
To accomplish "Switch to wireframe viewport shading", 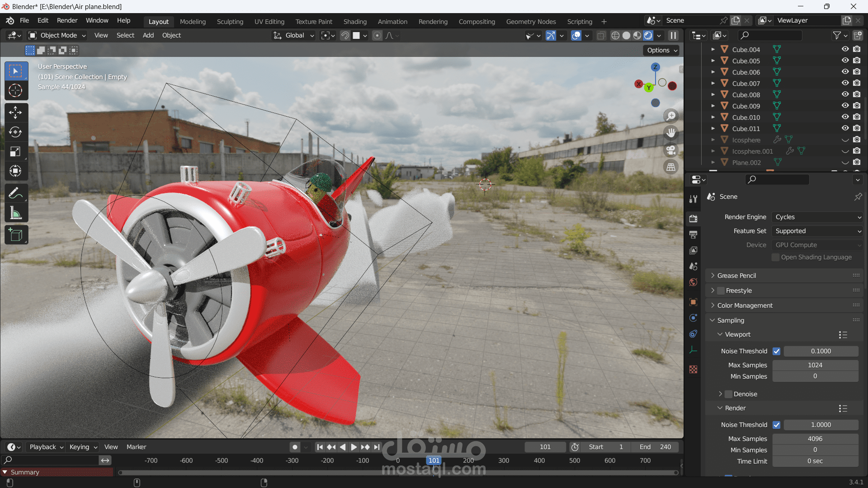I will tap(615, 36).
